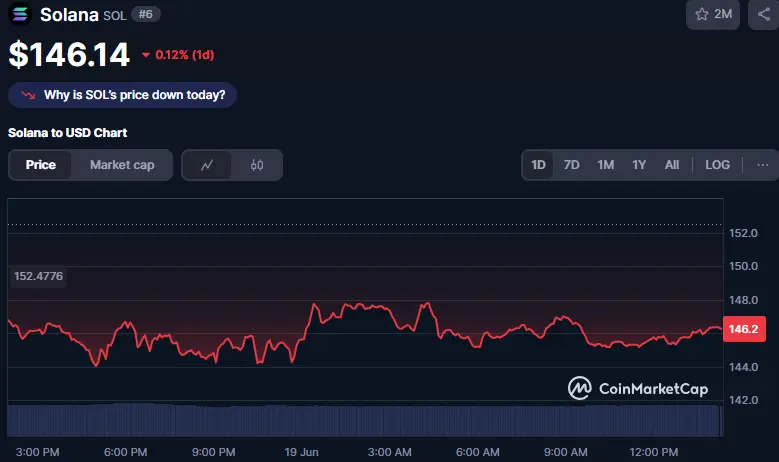Click the SOL ticker symbol text
The width and height of the screenshot is (779, 462).
click(x=115, y=16)
